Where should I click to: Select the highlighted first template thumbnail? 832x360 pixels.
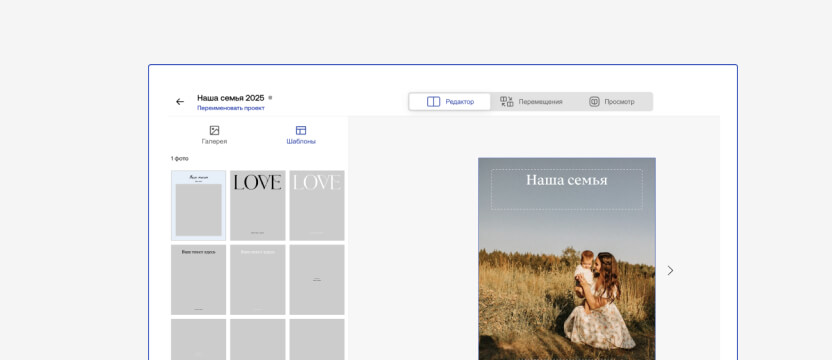[198, 205]
